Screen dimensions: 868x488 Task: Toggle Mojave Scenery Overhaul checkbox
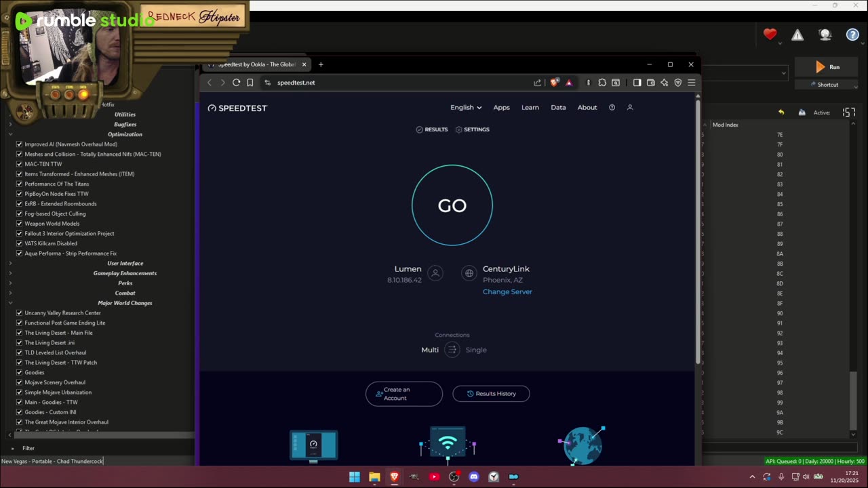coord(19,382)
